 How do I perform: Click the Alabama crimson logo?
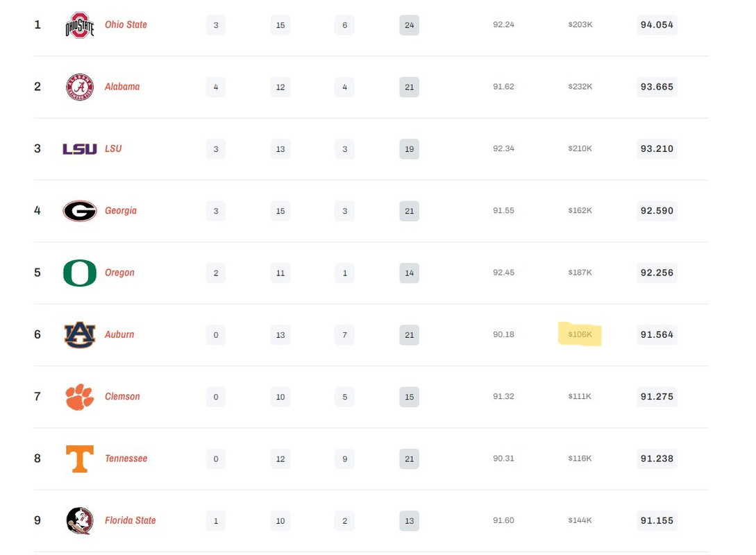coord(79,87)
